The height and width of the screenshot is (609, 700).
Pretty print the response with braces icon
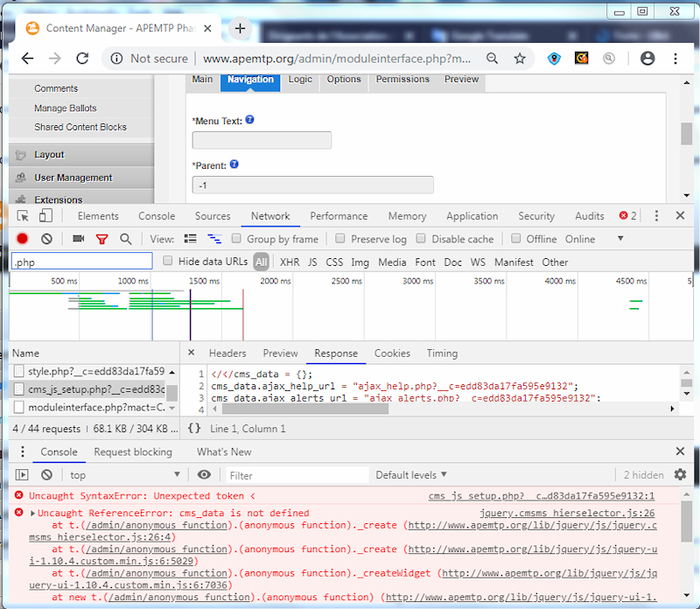point(194,429)
